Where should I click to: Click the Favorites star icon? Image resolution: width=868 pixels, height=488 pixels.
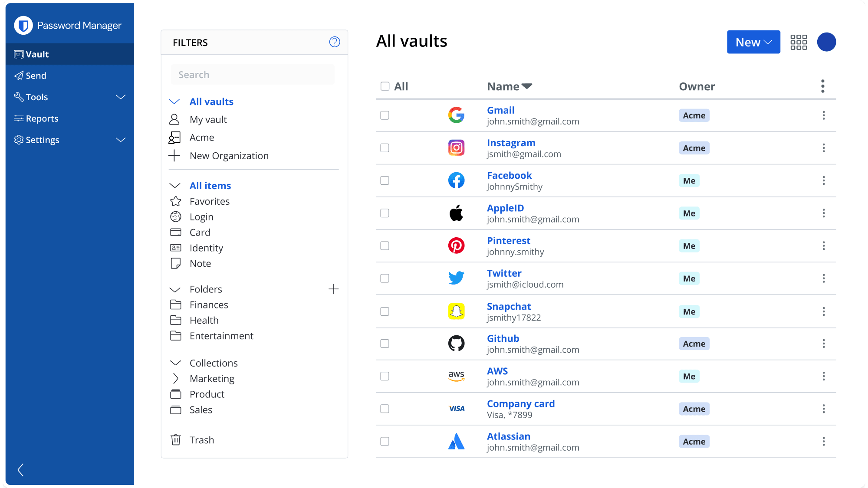(x=176, y=201)
